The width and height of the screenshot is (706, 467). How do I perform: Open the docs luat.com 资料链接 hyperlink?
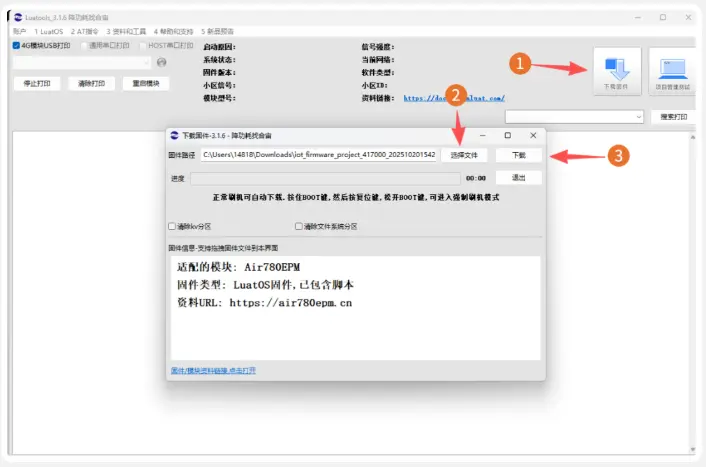(x=454, y=98)
